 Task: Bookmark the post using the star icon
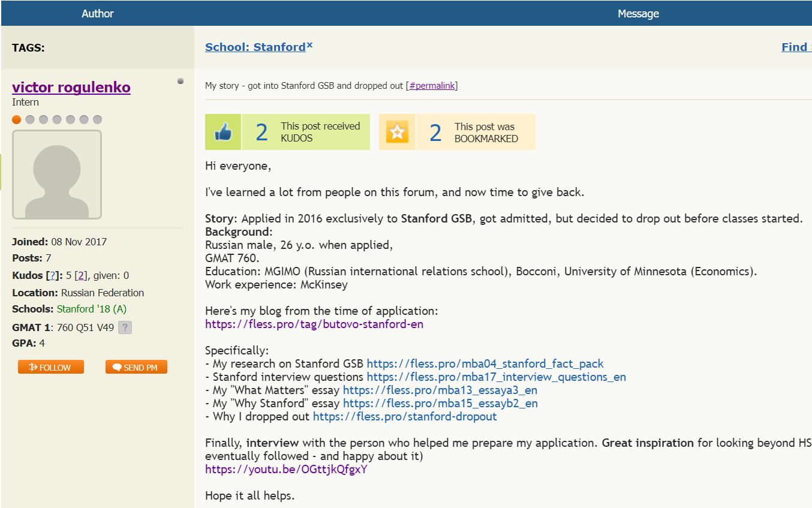396,131
